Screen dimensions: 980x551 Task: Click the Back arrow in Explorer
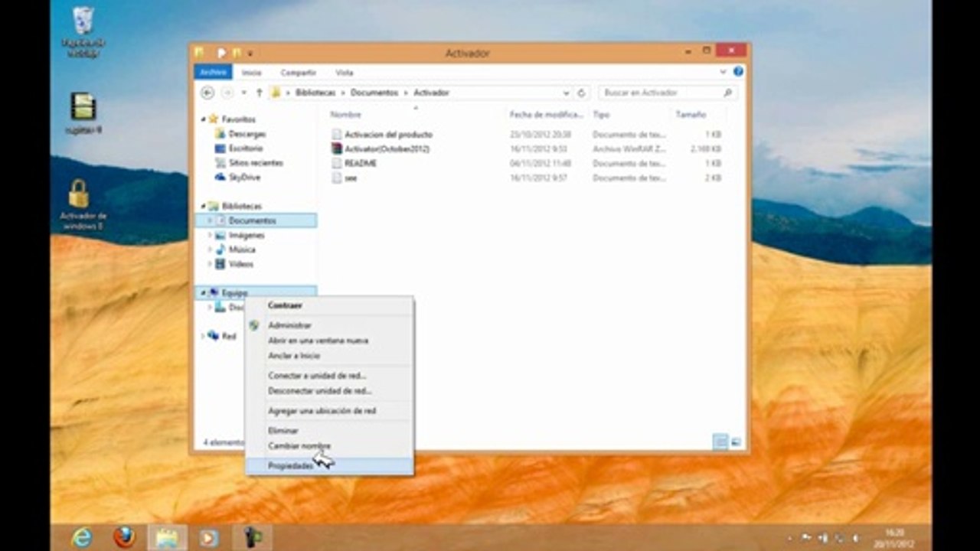click(207, 93)
